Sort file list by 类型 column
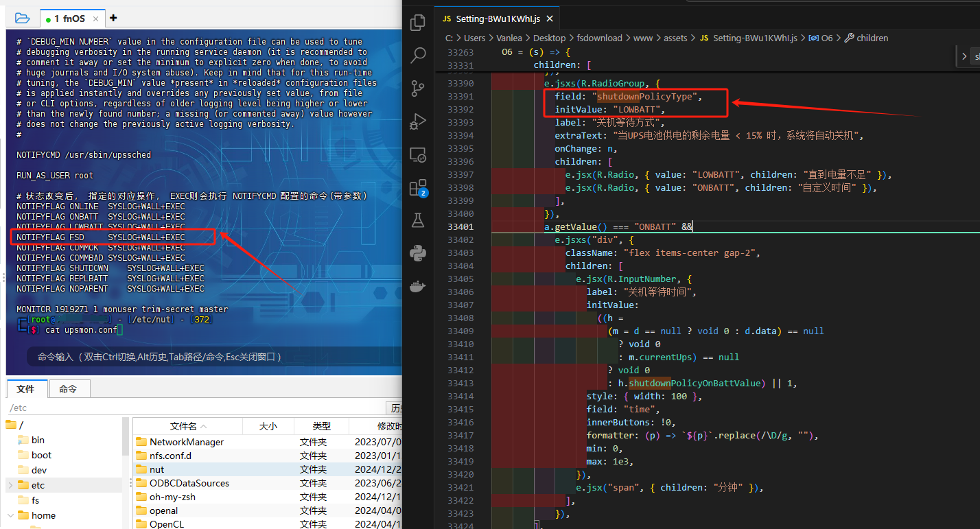Viewport: 980px width, 529px height. (321, 426)
